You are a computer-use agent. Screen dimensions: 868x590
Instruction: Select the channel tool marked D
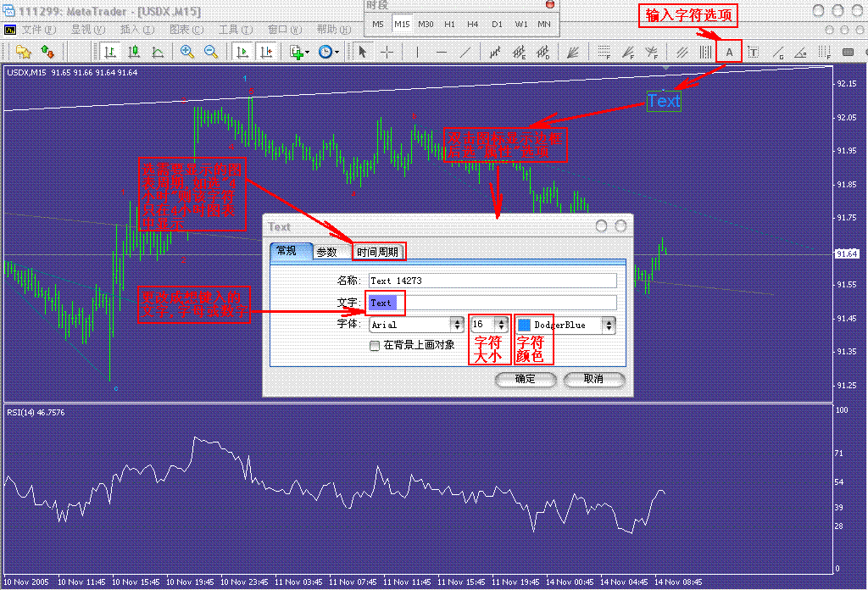[x=543, y=52]
